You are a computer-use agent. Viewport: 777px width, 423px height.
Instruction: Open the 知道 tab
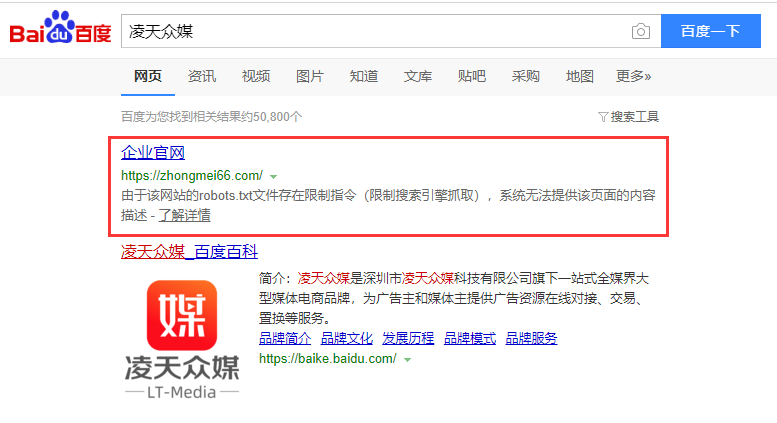click(x=364, y=76)
